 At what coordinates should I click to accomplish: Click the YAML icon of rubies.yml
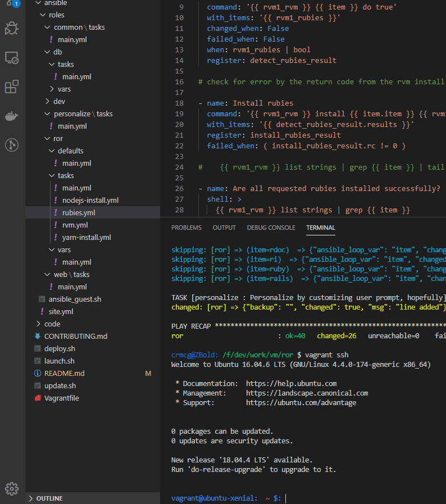[x=56, y=212]
